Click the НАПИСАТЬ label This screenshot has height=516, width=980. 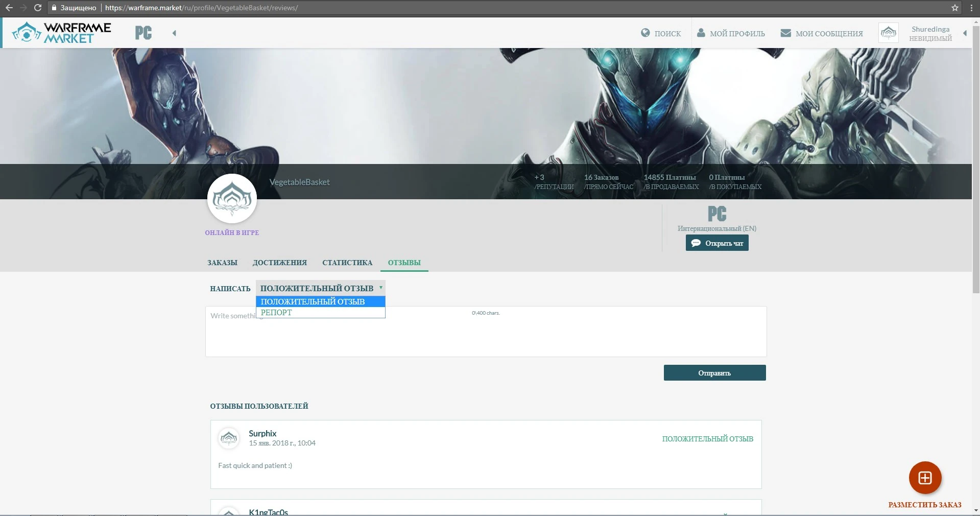pos(230,289)
